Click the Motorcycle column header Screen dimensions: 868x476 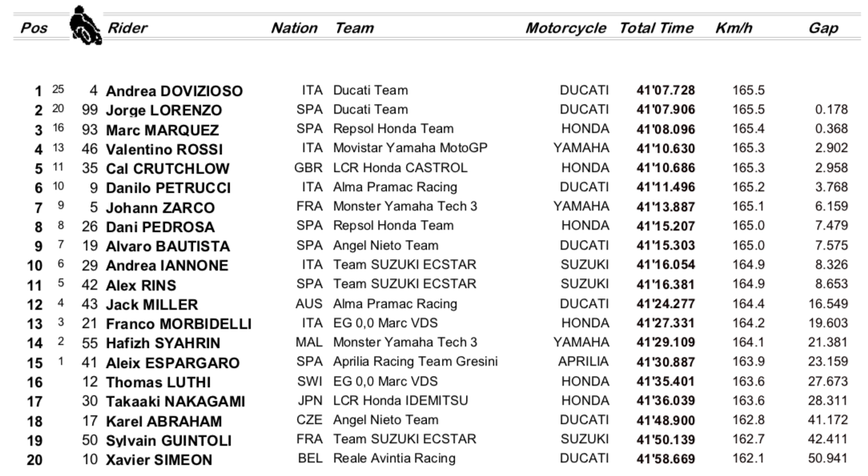coord(565,28)
